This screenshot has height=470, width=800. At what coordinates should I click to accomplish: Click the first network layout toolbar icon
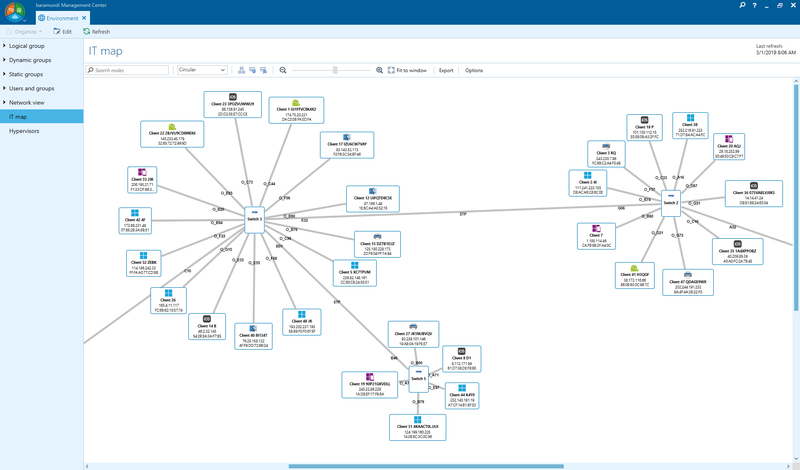click(x=241, y=71)
